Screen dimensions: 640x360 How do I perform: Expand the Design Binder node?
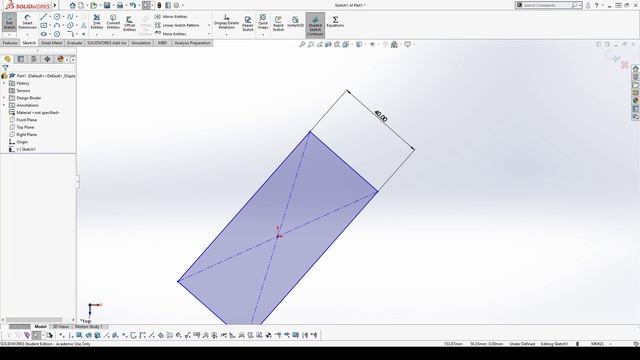point(4,98)
